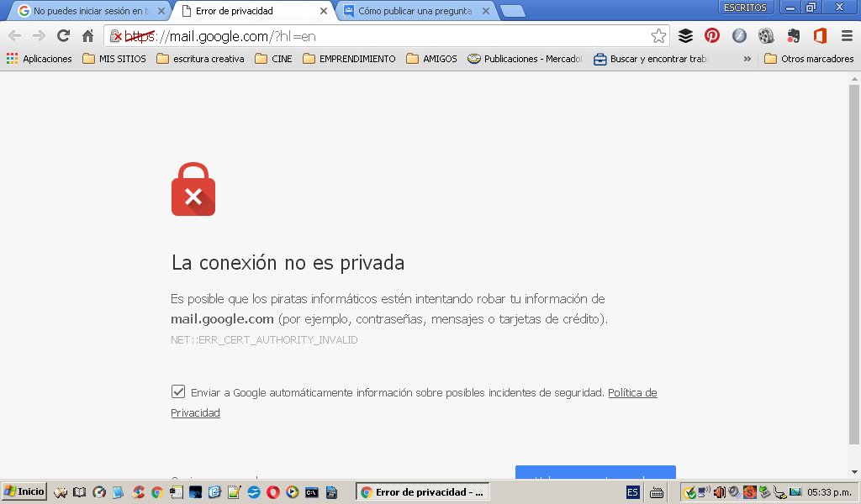Open Windows Media Player from quick launch
The width and height of the screenshot is (861, 504).
click(x=292, y=492)
